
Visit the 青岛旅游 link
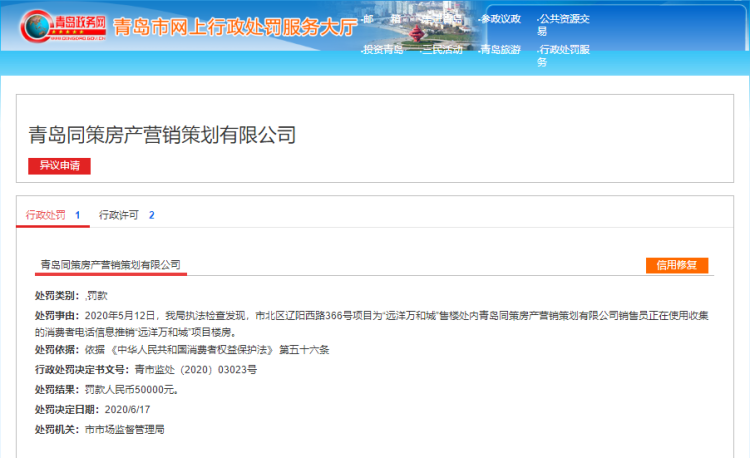coord(499,50)
